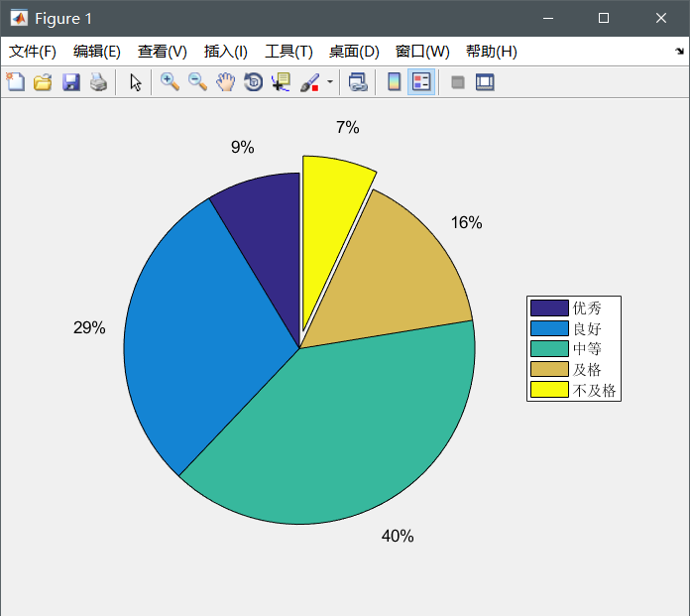This screenshot has height=616, width=690.
Task: Minimize the Figure 1 window
Action: coord(548,18)
